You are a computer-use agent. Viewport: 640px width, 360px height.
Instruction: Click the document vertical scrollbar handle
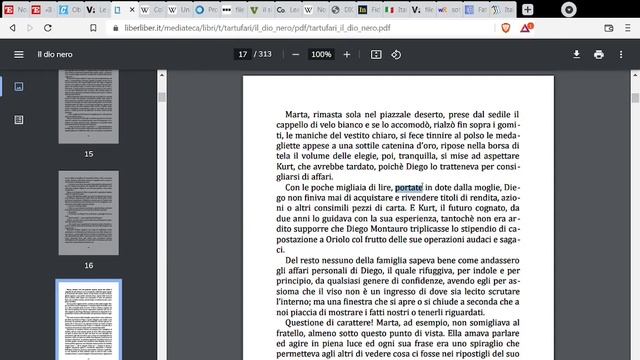(x=635, y=98)
